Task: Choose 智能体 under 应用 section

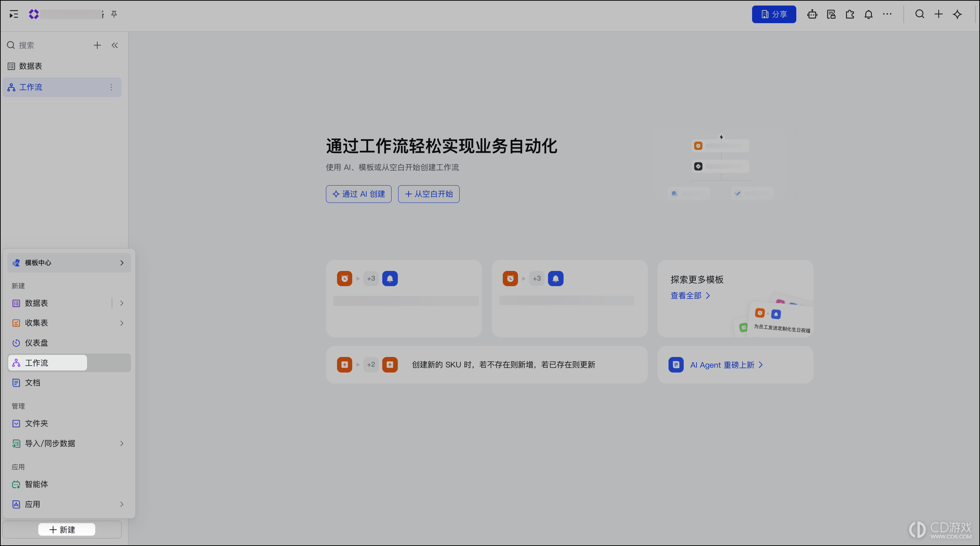Action: (69, 484)
